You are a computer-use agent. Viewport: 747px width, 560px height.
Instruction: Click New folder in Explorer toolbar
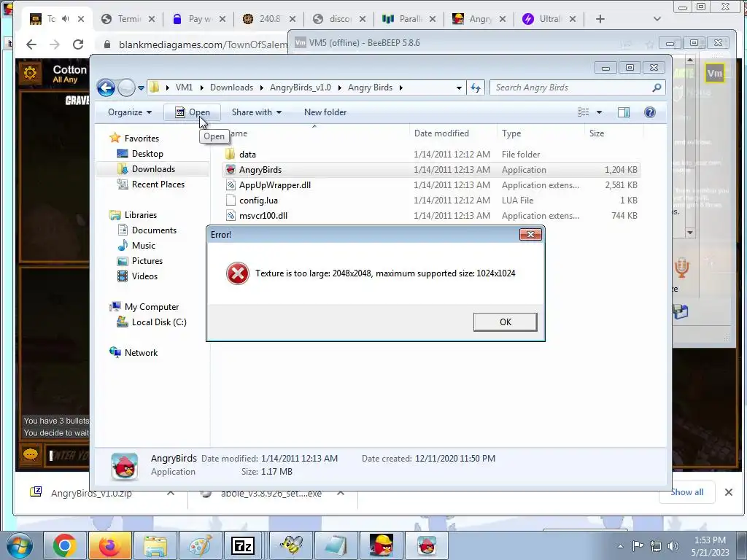(325, 112)
